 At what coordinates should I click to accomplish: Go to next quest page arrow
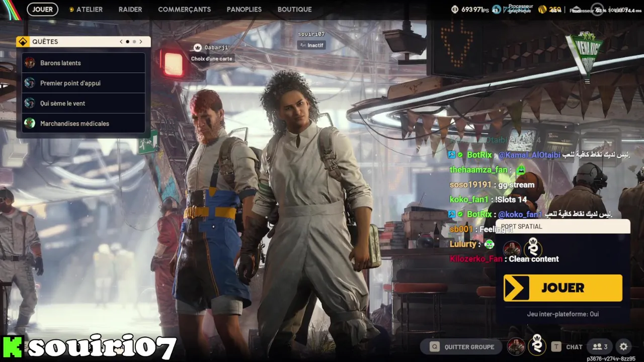(x=141, y=42)
